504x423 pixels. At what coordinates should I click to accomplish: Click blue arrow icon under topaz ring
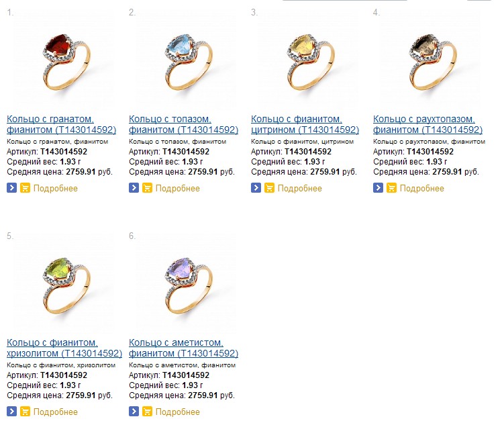(134, 188)
